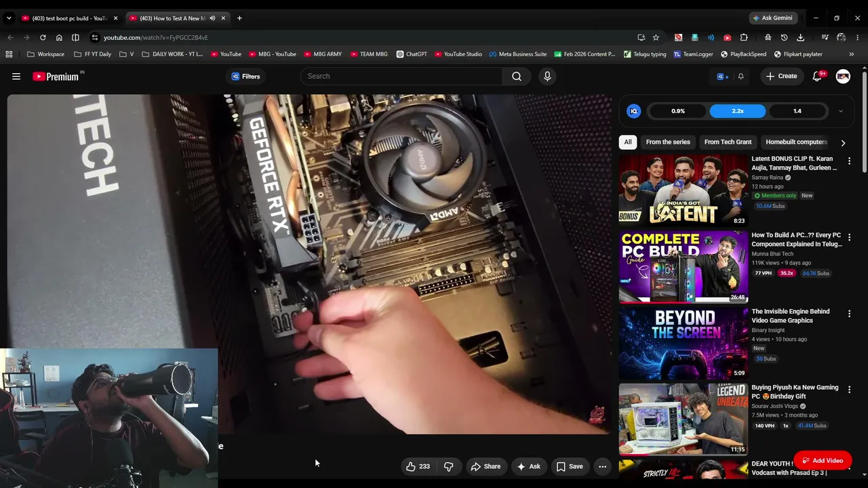The width and height of the screenshot is (868, 488).
Task: Save the video to a playlist
Action: click(x=570, y=466)
